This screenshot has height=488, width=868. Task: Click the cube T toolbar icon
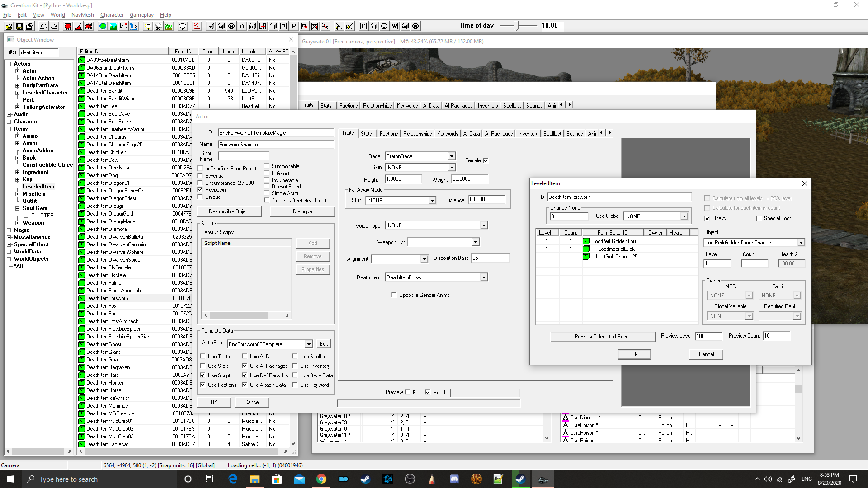tap(211, 26)
